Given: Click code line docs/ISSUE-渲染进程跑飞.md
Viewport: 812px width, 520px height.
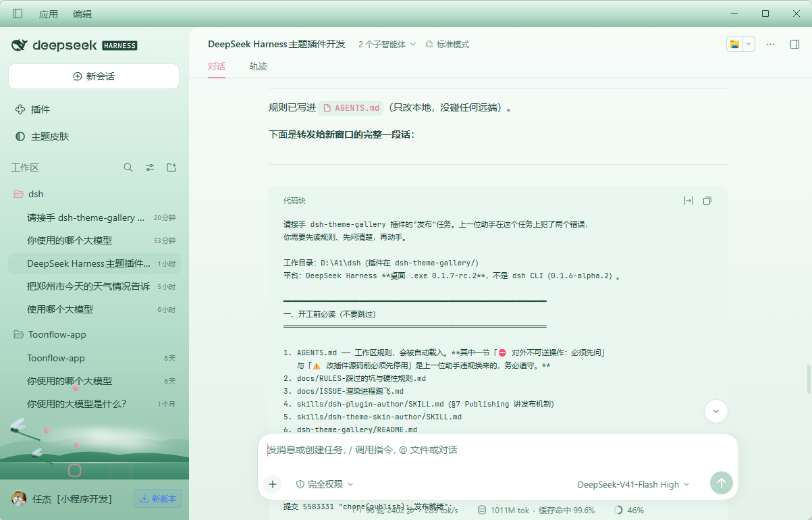Looking at the screenshot, I should (x=350, y=391).
